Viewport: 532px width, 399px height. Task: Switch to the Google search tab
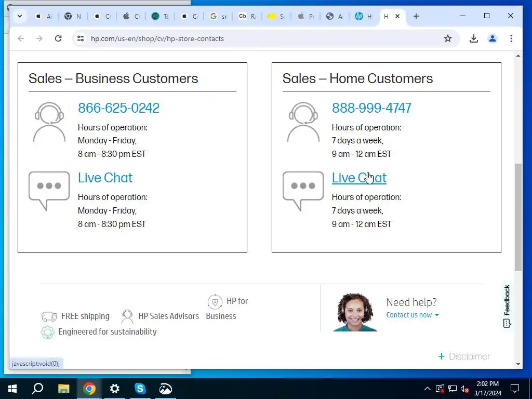[x=219, y=16]
